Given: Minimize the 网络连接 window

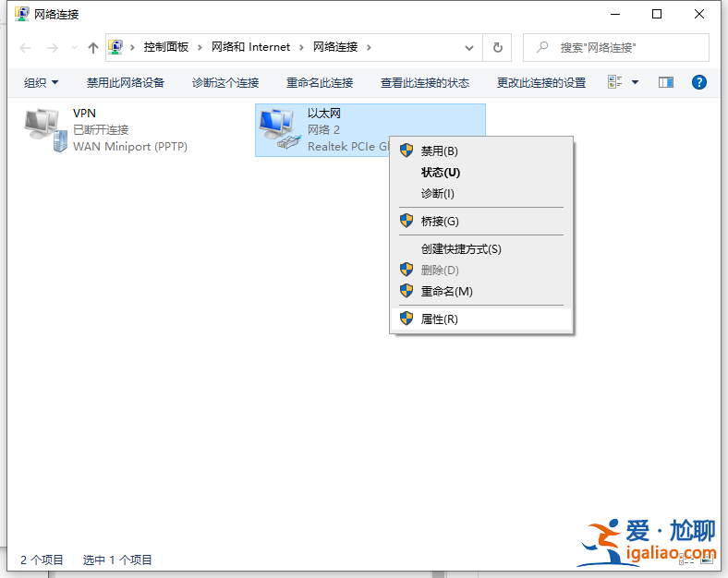Looking at the screenshot, I should [615, 15].
